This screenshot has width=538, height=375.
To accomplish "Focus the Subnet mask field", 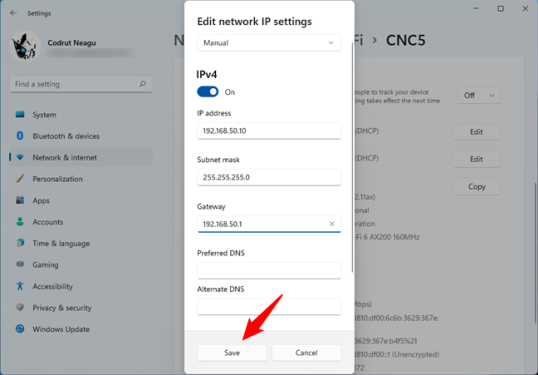I will coord(269,177).
